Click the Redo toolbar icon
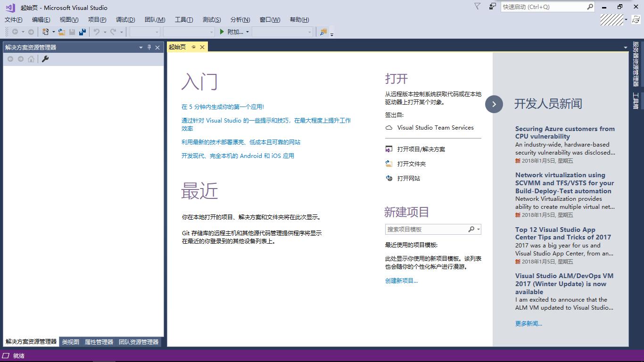 click(113, 32)
